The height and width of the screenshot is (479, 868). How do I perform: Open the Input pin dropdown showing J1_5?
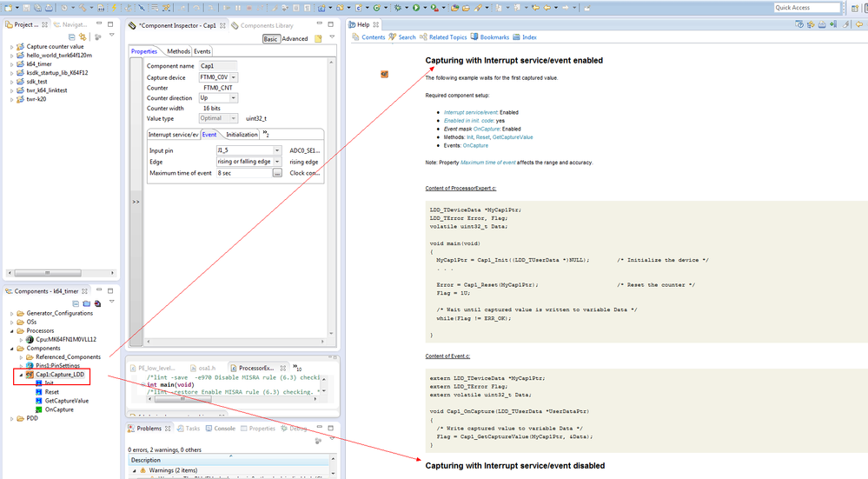point(277,150)
